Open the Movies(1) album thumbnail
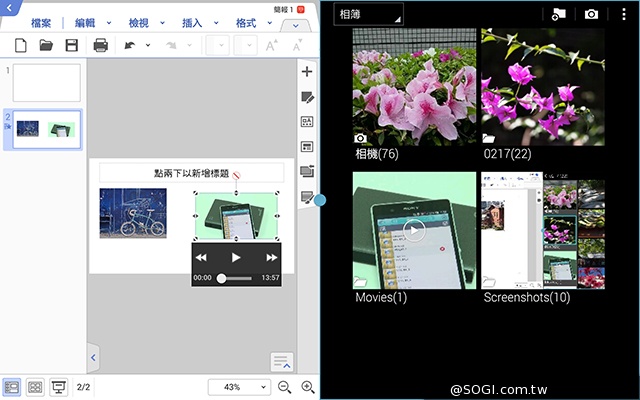 click(x=414, y=231)
